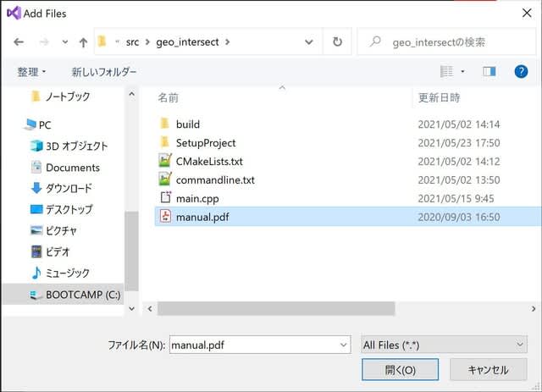Toggle the preview pane icon
This screenshot has height=392, width=542.
pos(489,72)
